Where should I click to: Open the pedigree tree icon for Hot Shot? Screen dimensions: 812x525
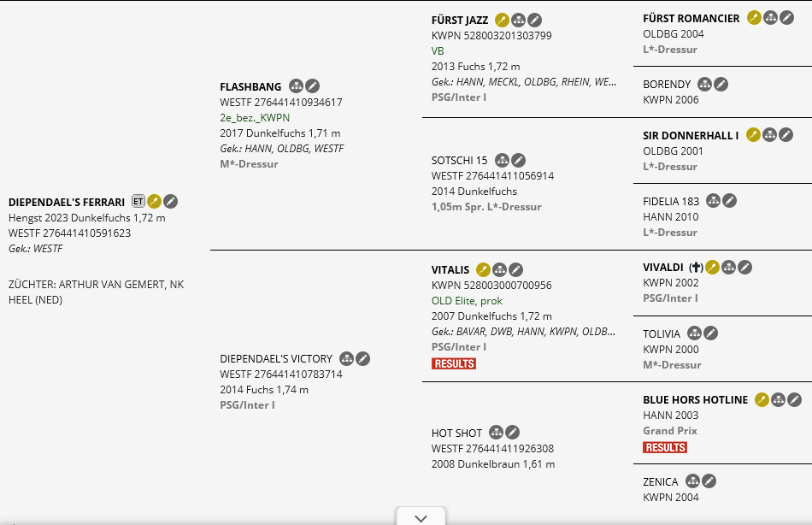[x=496, y=433]
